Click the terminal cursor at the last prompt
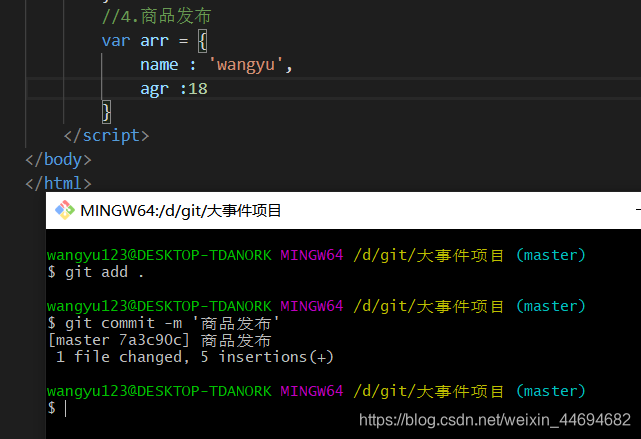The height and width of the screenshot is (439, 641). point(65,408)
